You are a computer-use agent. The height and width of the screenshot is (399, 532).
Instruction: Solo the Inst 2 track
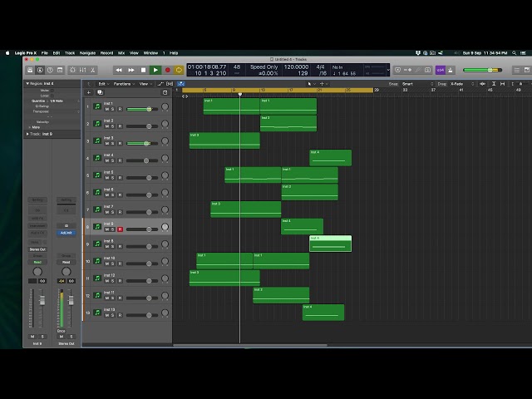coord(113,126)
